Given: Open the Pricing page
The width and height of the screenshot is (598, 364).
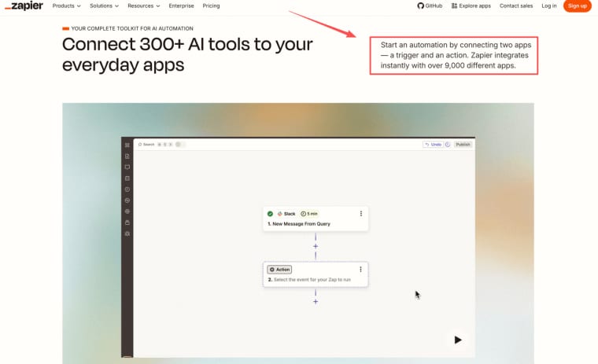Looking at the screenshot, I should point(211,6).
